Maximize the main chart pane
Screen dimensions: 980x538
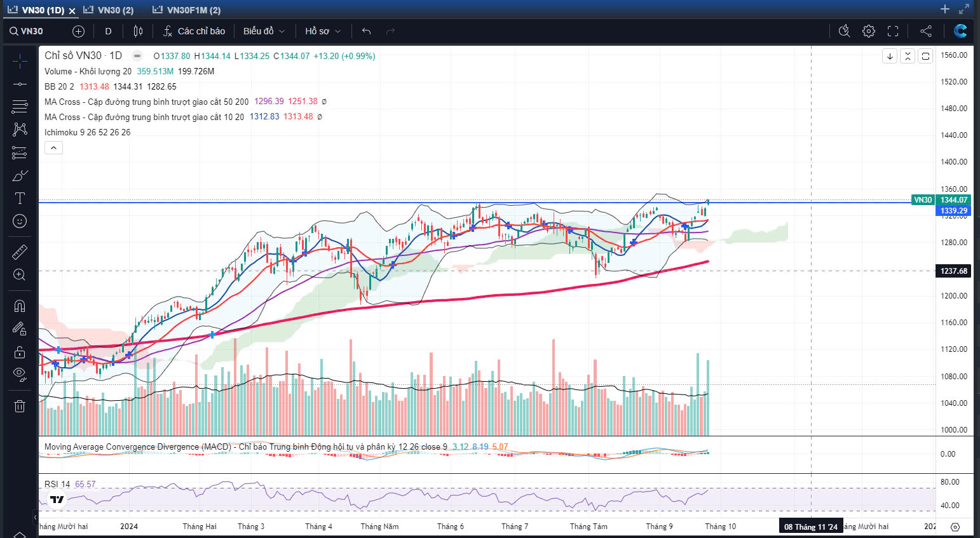coord(925,57)
